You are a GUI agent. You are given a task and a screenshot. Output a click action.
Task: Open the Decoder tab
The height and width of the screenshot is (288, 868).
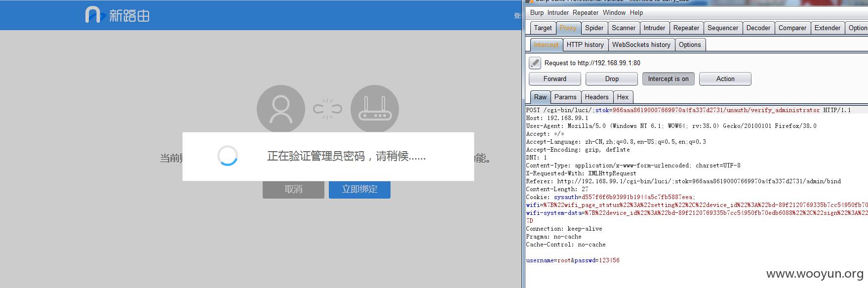coord(758,28)
